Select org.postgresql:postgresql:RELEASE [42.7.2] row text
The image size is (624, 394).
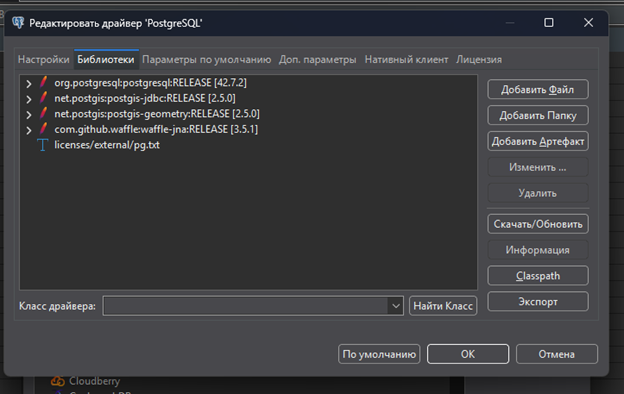point(150,82)
